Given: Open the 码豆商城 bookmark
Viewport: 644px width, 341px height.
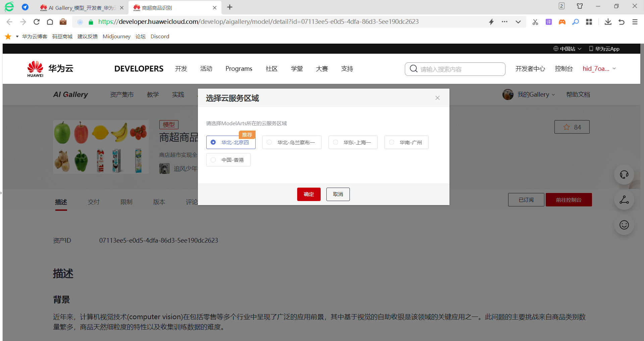Looking at the screenshot, I should (x=62, y=37).
